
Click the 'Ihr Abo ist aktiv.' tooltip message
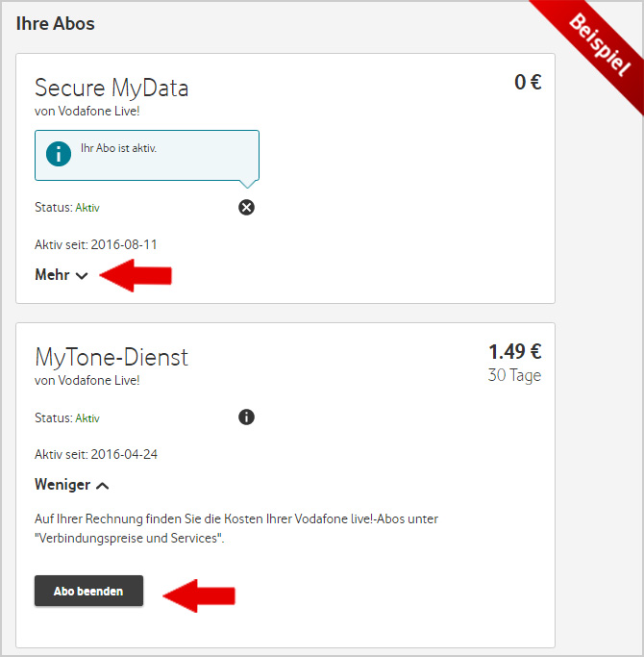118,148
